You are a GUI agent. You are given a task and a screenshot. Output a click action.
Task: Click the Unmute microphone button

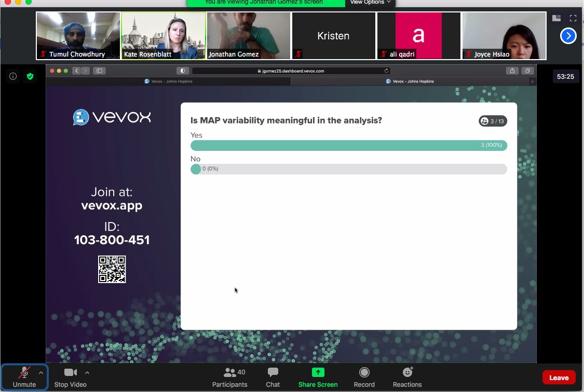(x=24, y=377)
